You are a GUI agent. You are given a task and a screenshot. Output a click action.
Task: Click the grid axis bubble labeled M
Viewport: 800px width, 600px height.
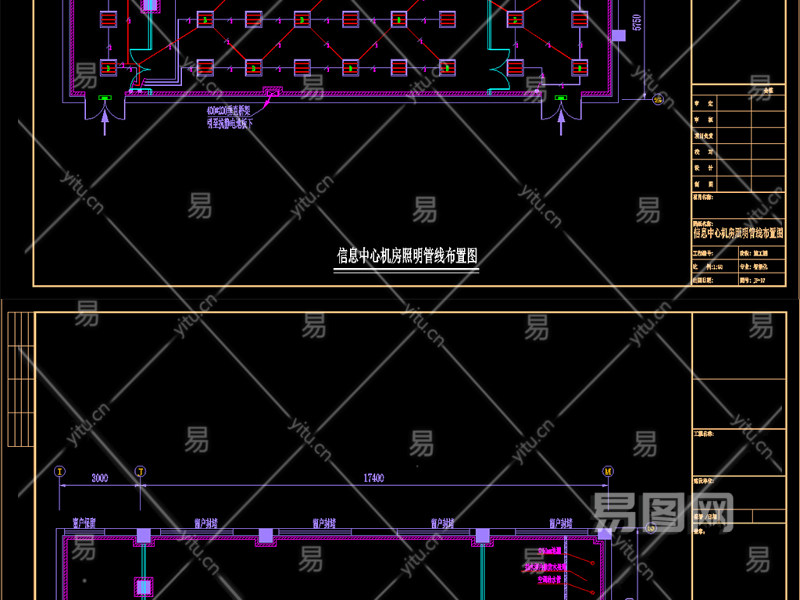608,471
